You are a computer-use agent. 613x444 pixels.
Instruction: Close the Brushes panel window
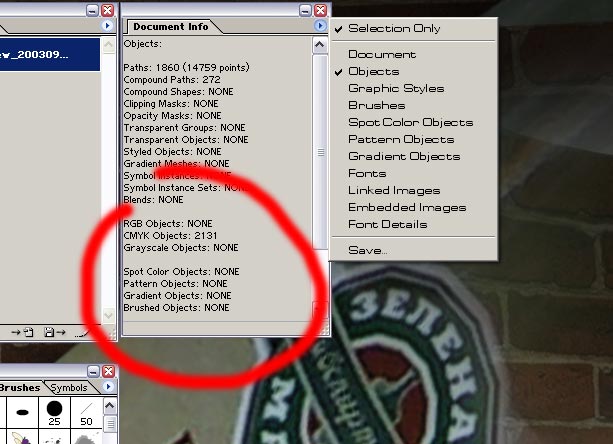point(109,371)
